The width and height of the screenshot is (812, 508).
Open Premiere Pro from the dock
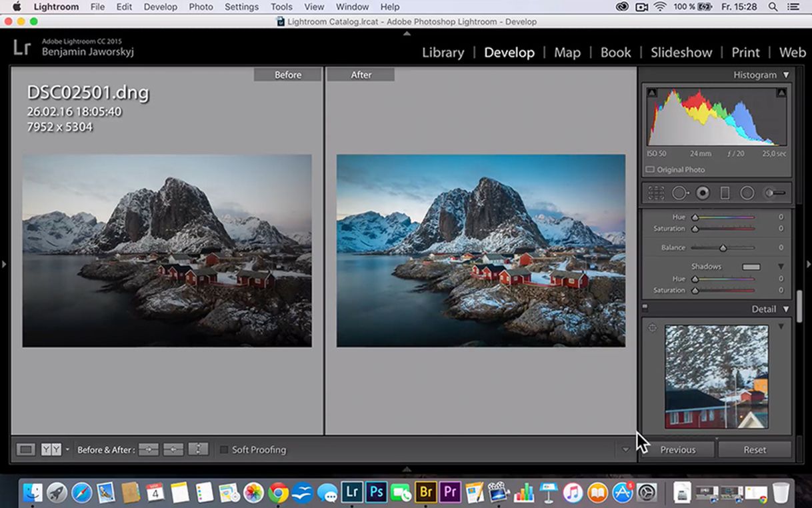pyautogui.click(x=450, y=493)
